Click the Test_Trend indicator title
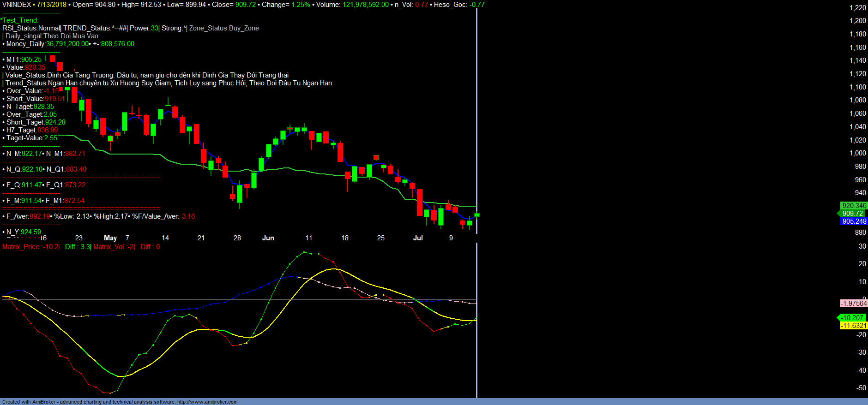 click(x=20, y=20)
